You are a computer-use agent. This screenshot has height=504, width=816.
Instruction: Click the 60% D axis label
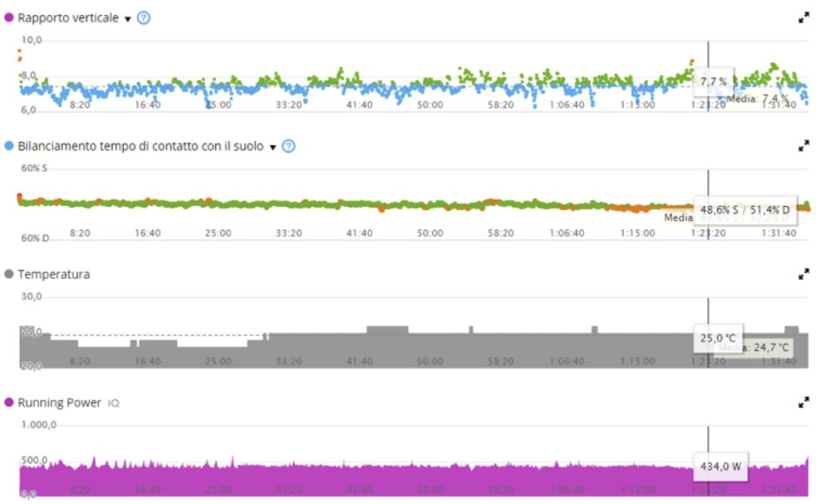coord(35,238)
